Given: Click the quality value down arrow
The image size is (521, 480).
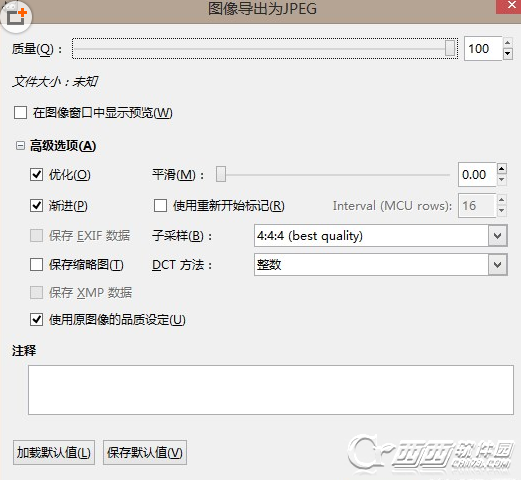Looking at the screenshot, I should (508, 53).
